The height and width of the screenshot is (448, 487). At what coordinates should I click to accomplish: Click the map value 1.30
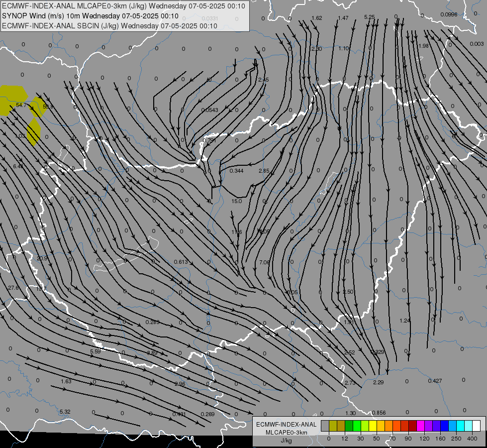pos(350,413)
